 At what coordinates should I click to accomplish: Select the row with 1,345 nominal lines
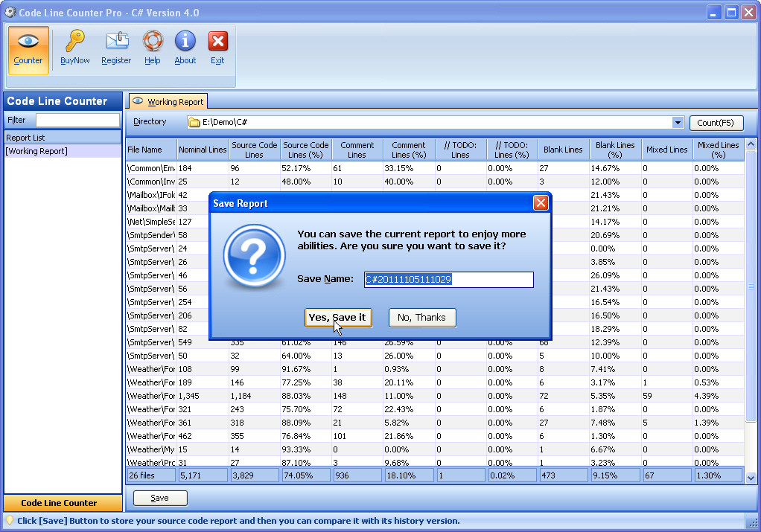tap(435, 397)
